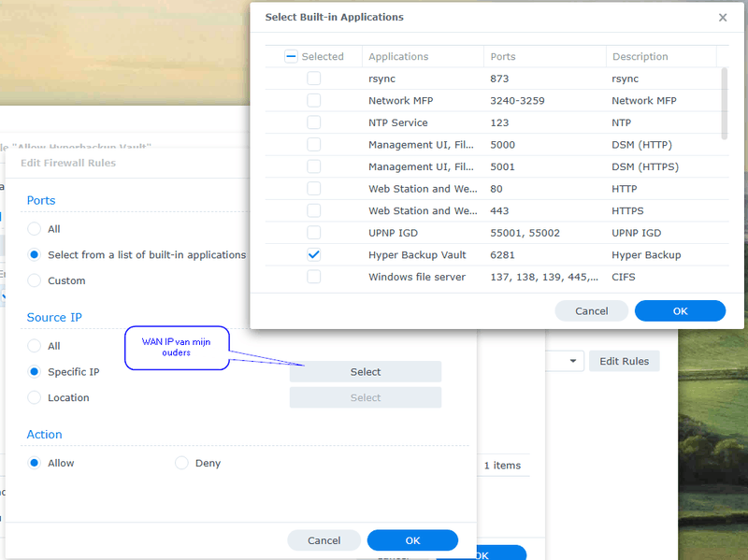The image size is (748, 560).
Task: Click the applications list scrollbar
Action: click(x=724, y=104)
